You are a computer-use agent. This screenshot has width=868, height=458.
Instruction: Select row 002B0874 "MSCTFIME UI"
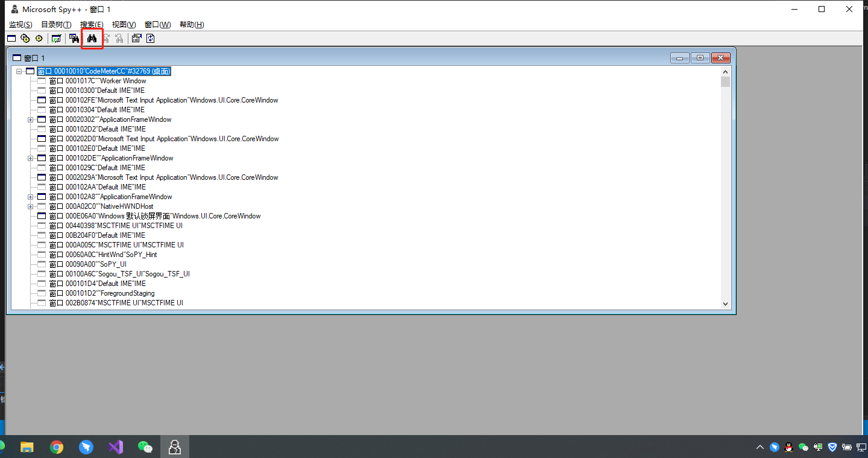click(x=116, y=303)
